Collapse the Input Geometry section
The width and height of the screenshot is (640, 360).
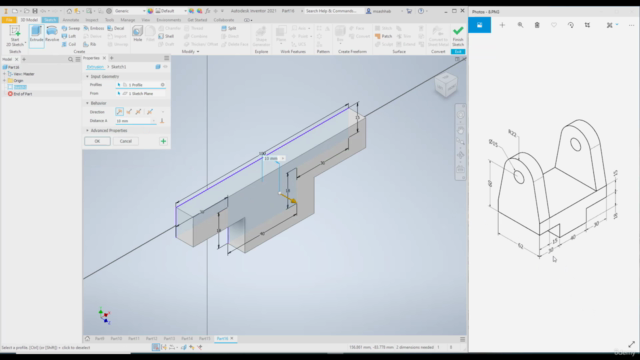[x=87, y=76]
